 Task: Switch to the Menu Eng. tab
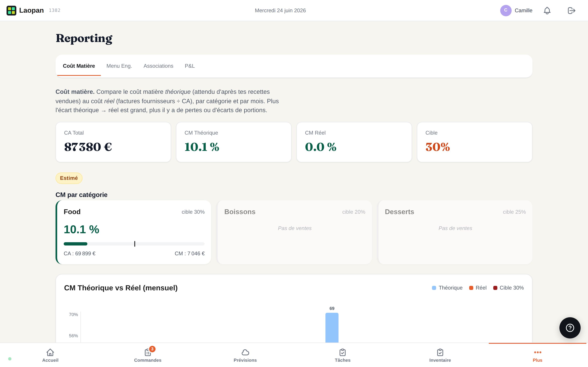click(119, 66)
